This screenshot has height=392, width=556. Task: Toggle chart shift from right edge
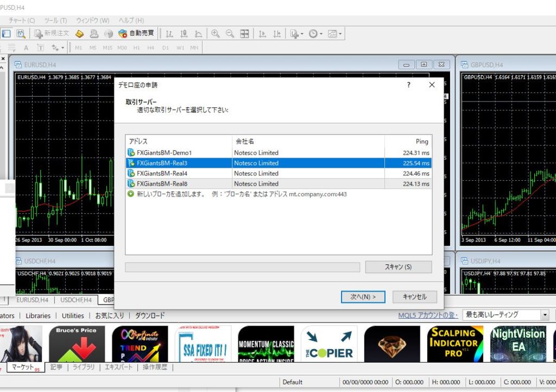(x=277, y=34)
